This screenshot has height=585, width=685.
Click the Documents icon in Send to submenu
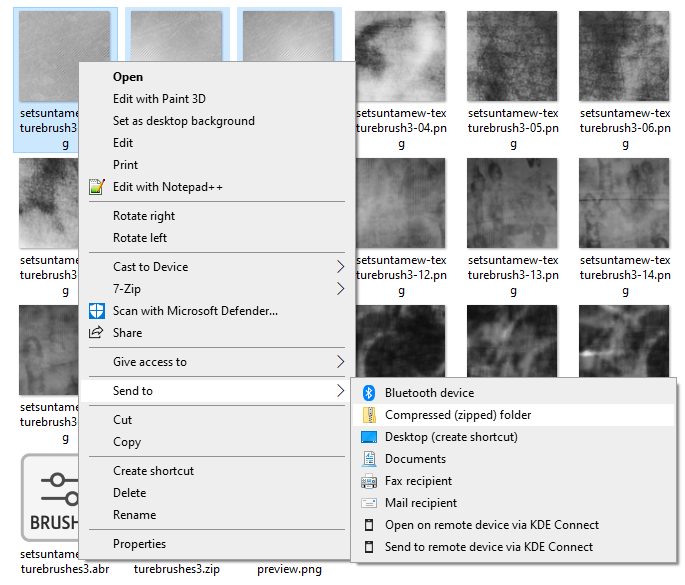coord(368,459)
